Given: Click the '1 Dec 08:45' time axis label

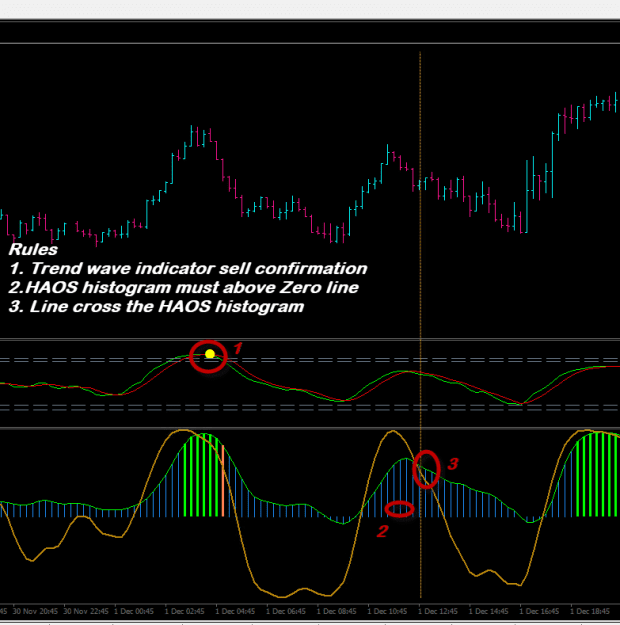Looking at the screenshot, I should (x=337, y=611).
